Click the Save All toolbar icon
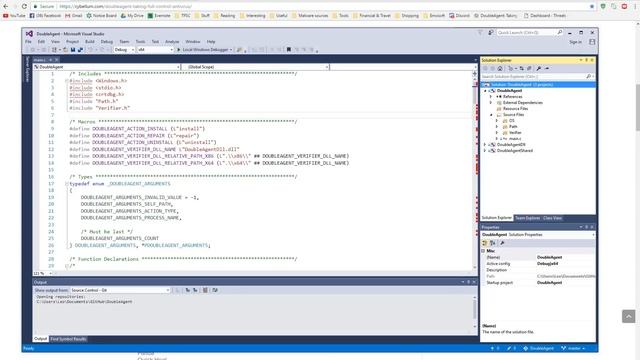This screenshot has width=640, height=360. click(x=80, y=50)
